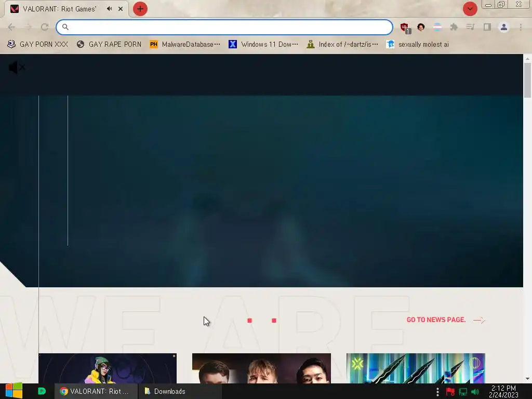Open the MalwareDatabase bookmark
The width and height of the screenshot is (532, 399).
185,45
